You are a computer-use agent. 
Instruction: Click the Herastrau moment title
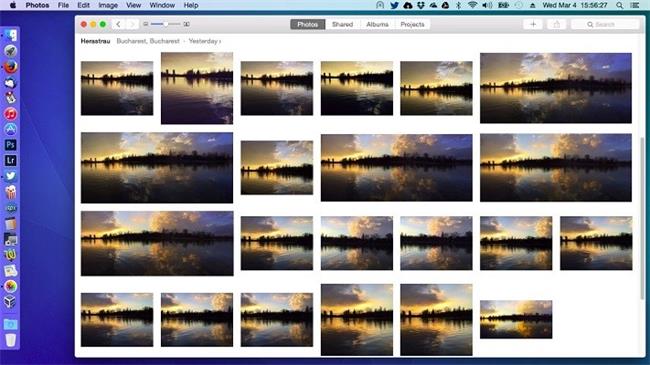click(x=95, y=41)
